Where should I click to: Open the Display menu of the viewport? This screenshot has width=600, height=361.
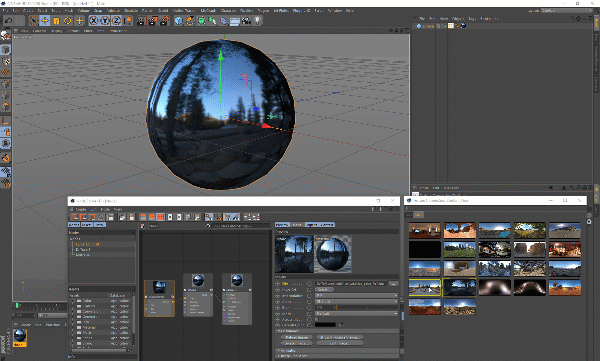[56, 31]
